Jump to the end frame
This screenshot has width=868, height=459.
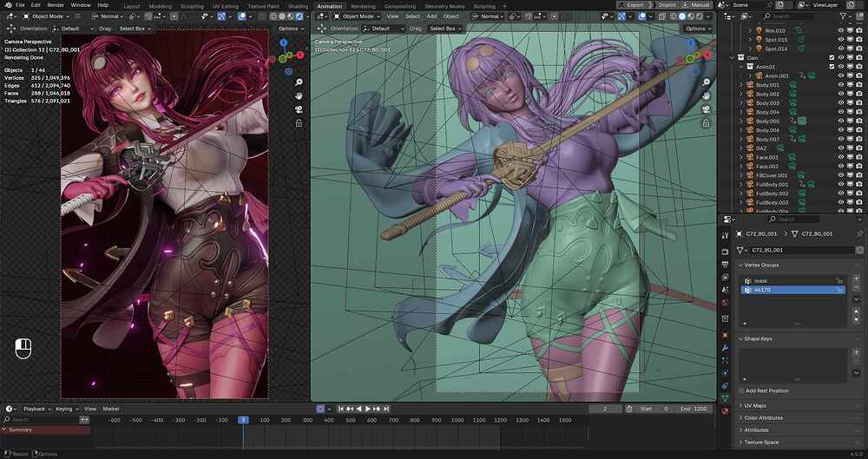point(386,409)
